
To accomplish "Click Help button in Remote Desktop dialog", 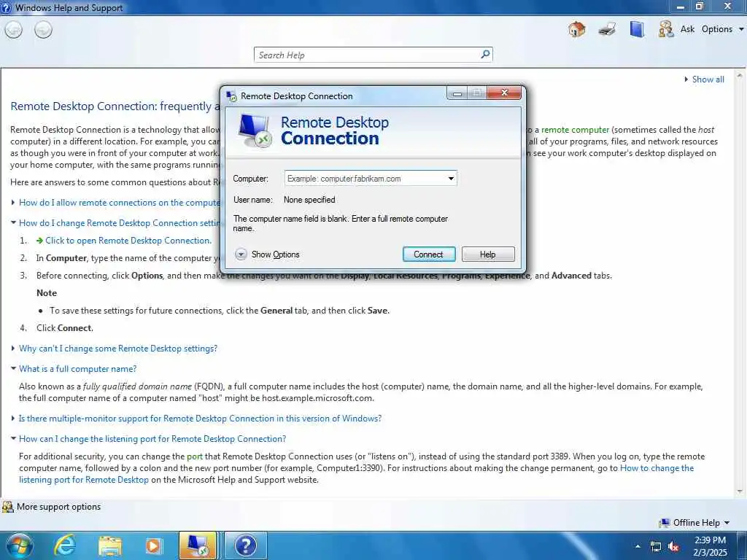I will [x=488, y=254].
